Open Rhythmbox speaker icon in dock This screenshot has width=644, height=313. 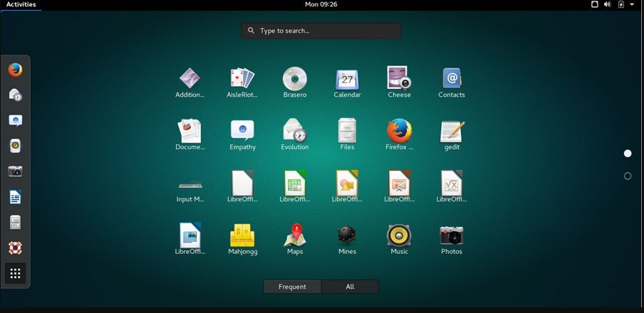pyautogui.click(x=15, y=146)
